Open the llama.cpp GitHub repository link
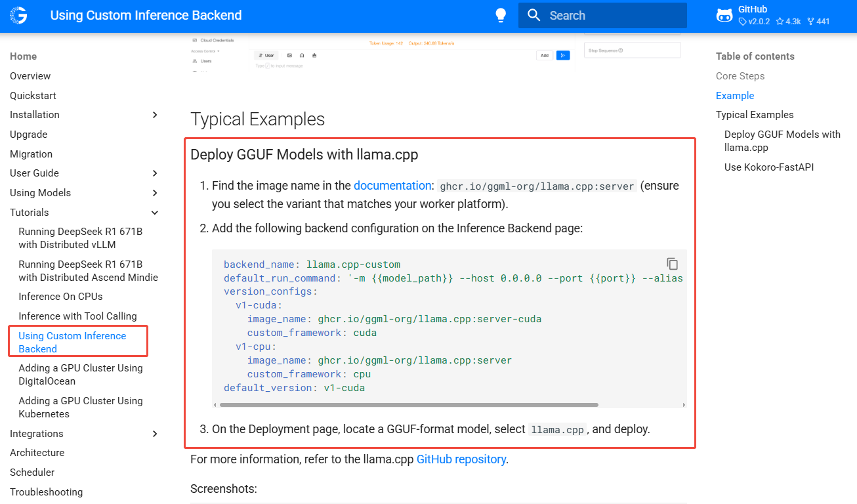This screenshot has width=857, height=504. click(x=461, y=459)
